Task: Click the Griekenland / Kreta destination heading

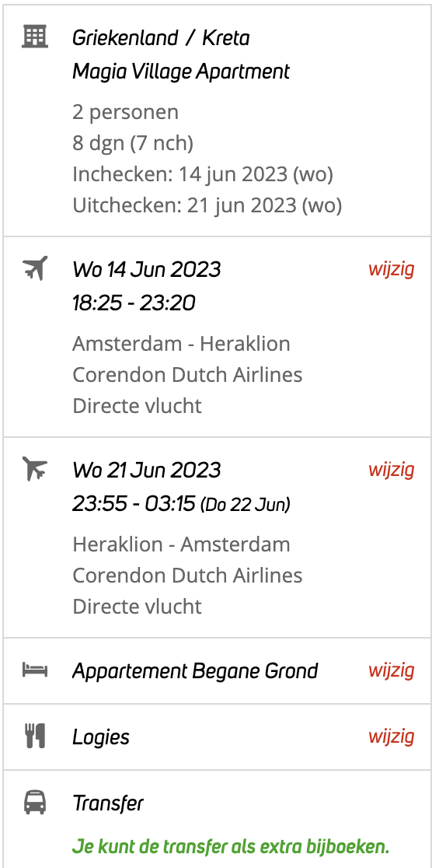Action: pyautogui.click(x=161, y=38)
